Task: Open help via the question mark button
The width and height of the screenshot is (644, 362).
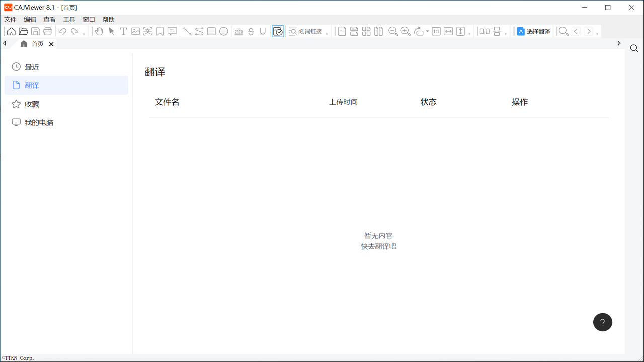Action: [602, 322]
